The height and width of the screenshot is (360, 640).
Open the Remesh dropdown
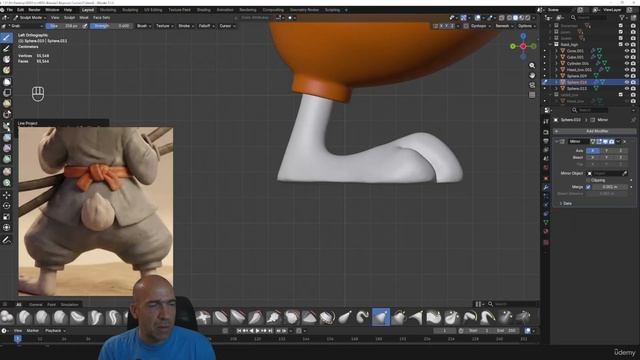coord(504,26)
